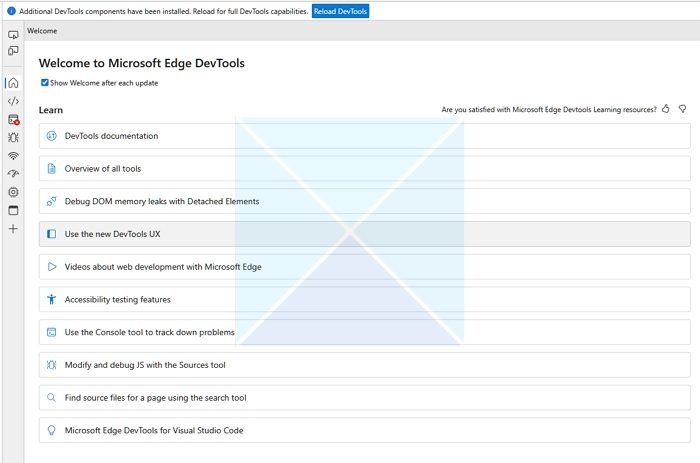The height and width of the screenshot is (463, 700).
Task: Click the Reload DevTools button
Action: pos(340,11)
